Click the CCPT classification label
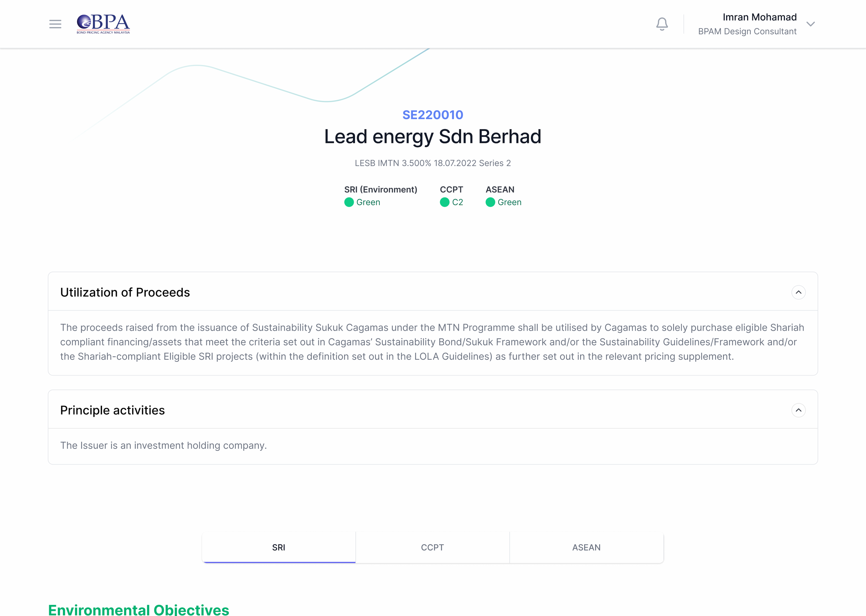866x616 pixels. (x=451, y=189)
